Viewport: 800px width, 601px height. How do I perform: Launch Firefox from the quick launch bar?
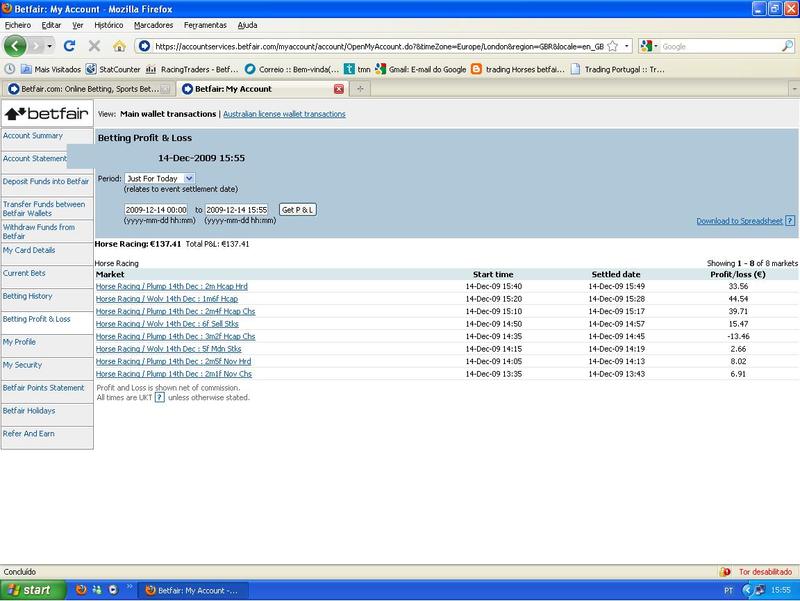tap(81, 590)
